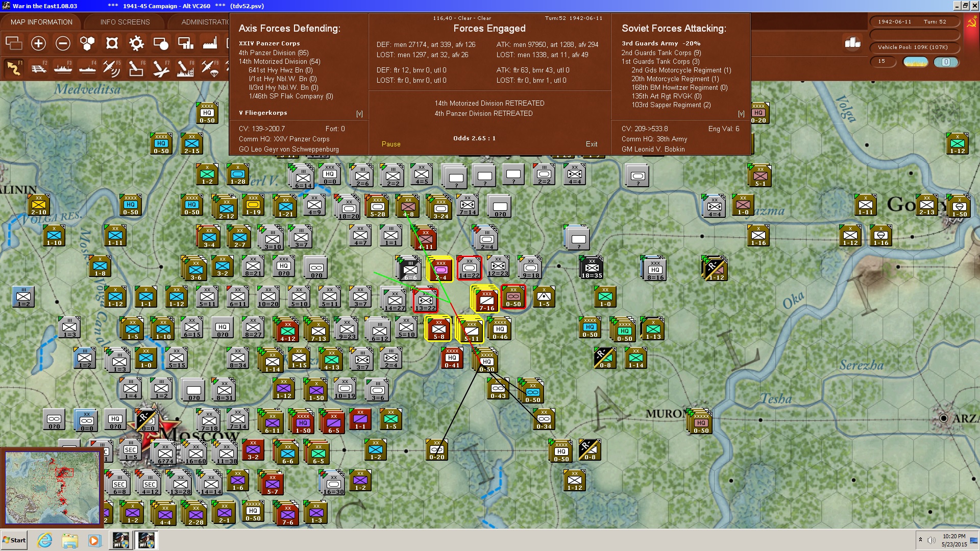This screenshot has width=980, height=551.
Task: Open the bar-chart statistics icon
Action: coord(852,43)
